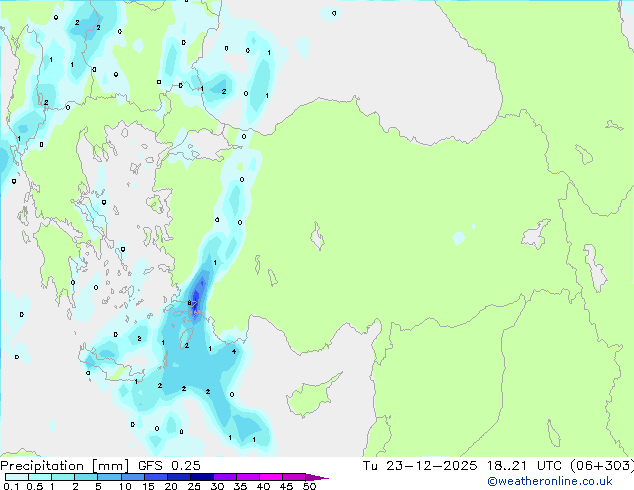The height and width of the screenshot is (490, 634).
Task: Select the '18..21 UTC' time range text
Action: click(524, 466)
